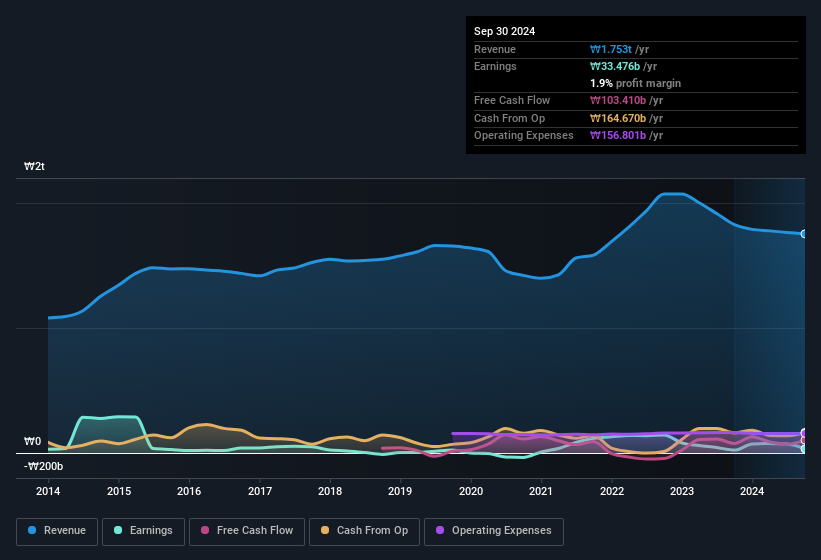Viewport: 821px width, 560px height.
Task: Click the ₩33.476b earnings value
Action: tap(615, 66)
